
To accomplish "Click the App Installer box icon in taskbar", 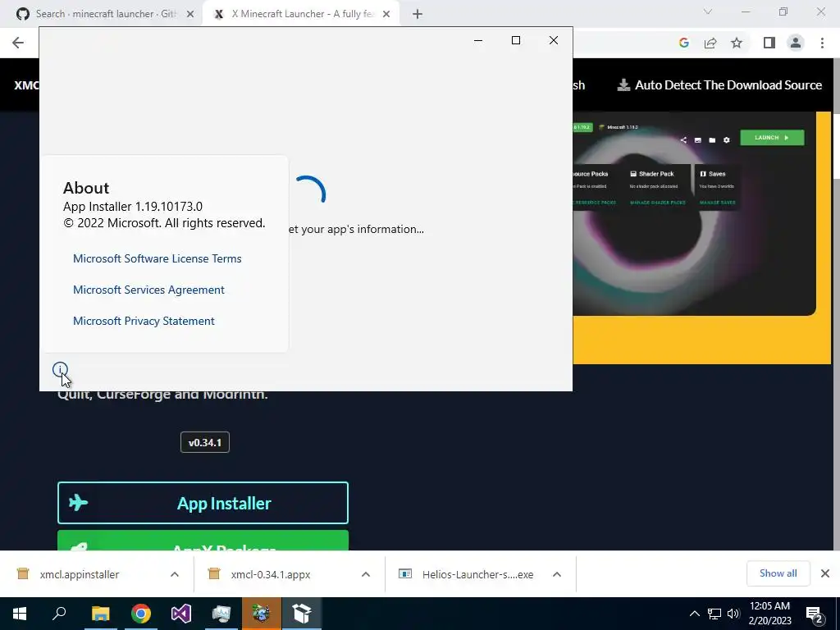I will point(302,614).
